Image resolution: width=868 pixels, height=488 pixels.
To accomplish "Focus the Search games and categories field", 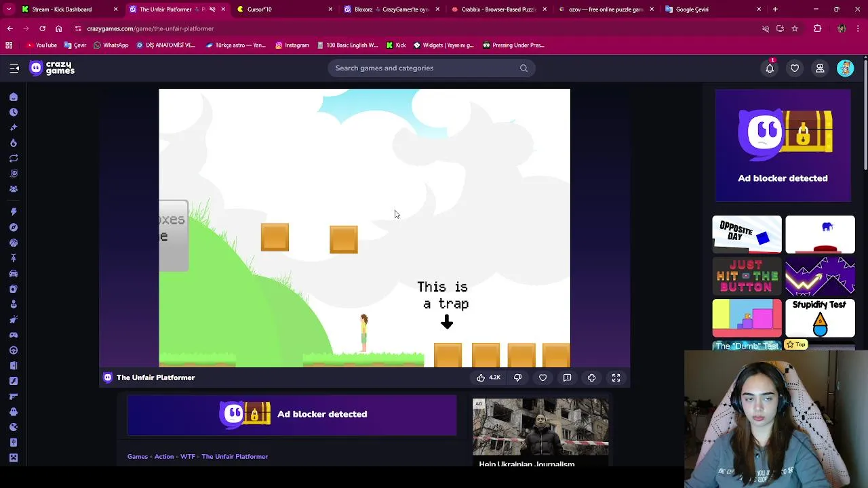I will [431, 68].
